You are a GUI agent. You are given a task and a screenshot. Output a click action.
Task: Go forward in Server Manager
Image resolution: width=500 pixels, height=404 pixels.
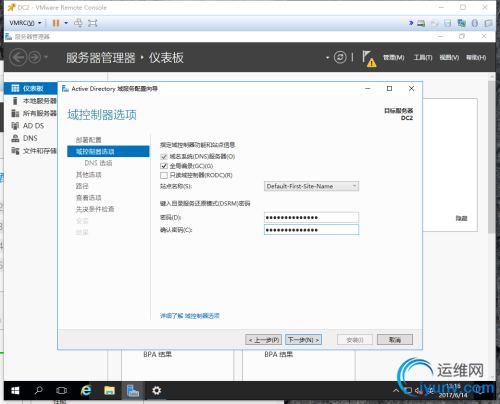pyautogui.click(x=34, y=57)
